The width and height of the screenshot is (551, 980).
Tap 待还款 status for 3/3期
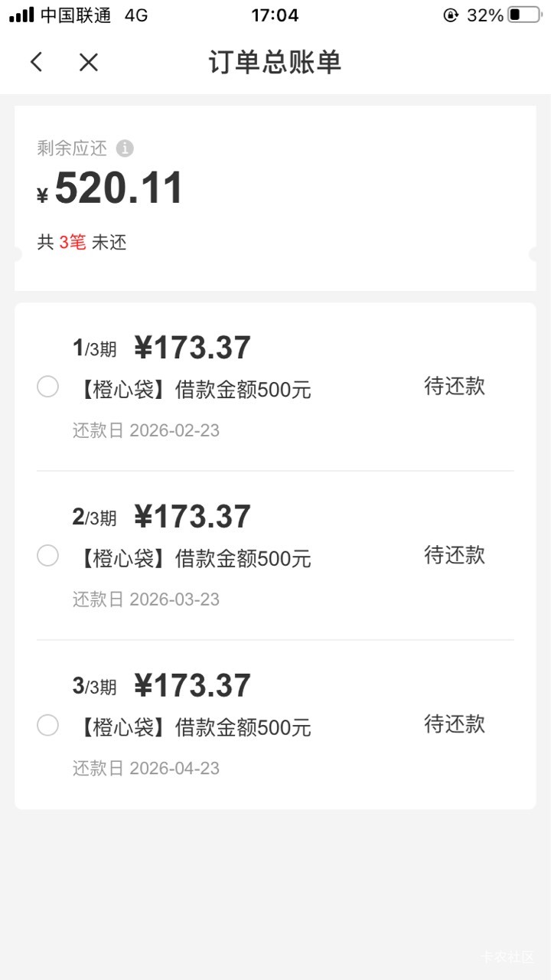tap(455, 724)
